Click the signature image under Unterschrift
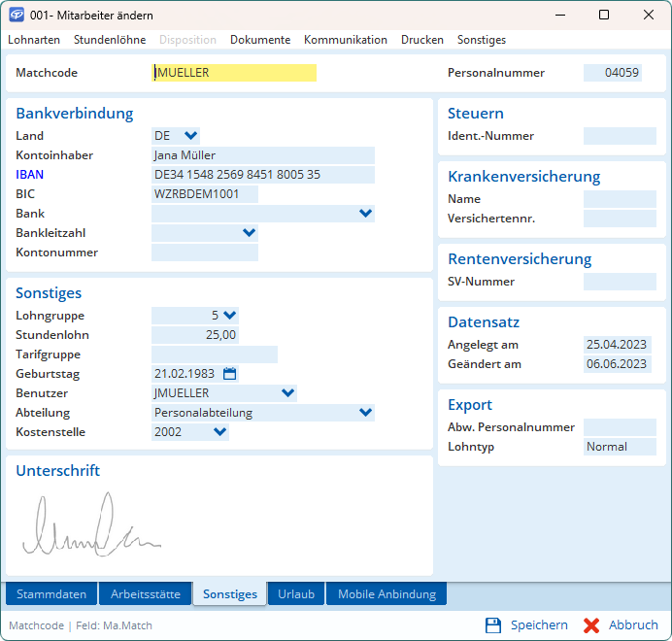The width and height of the screenshot is (672, 641). [x=92, y=526]
